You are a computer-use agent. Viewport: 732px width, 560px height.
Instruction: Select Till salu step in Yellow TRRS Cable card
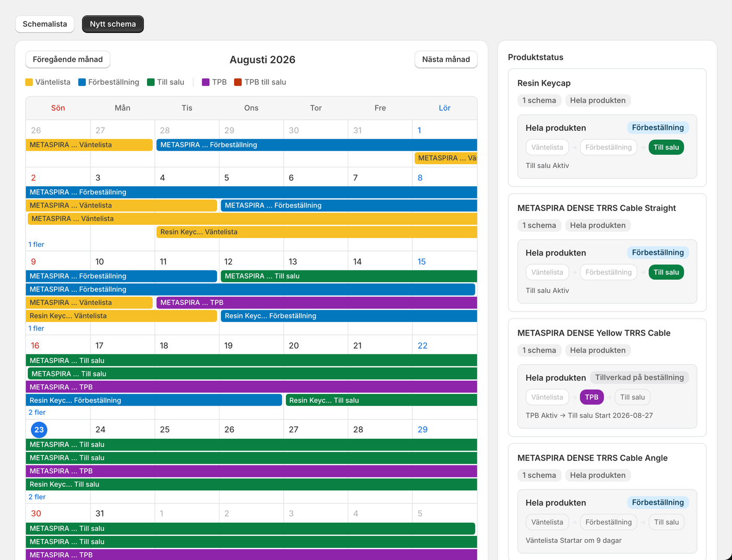633,397
